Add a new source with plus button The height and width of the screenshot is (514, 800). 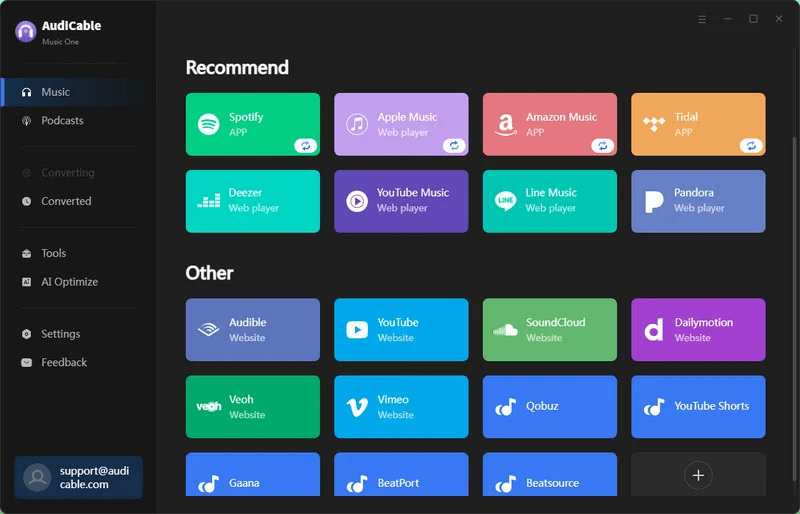pyautogui.click(x=698, y=475)
